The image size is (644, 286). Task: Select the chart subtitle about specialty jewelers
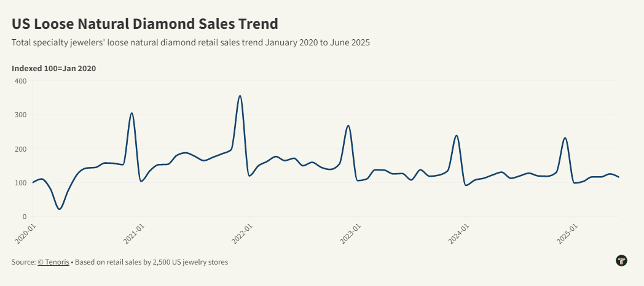tap(190, 43)
